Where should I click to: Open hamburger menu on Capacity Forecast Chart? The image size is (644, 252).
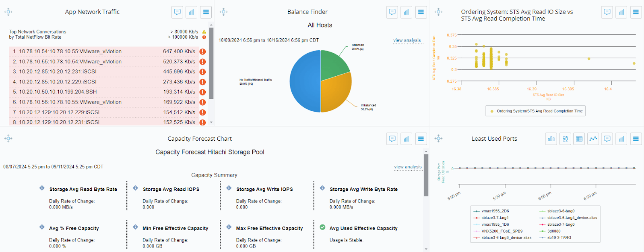421,139
